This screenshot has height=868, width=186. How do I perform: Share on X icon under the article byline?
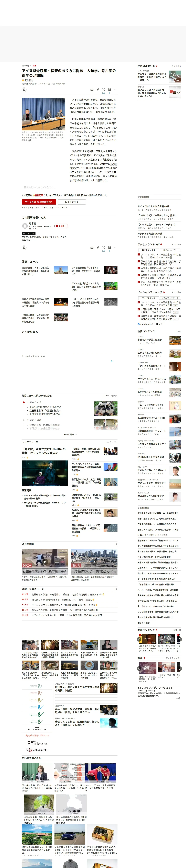(103, 90)
